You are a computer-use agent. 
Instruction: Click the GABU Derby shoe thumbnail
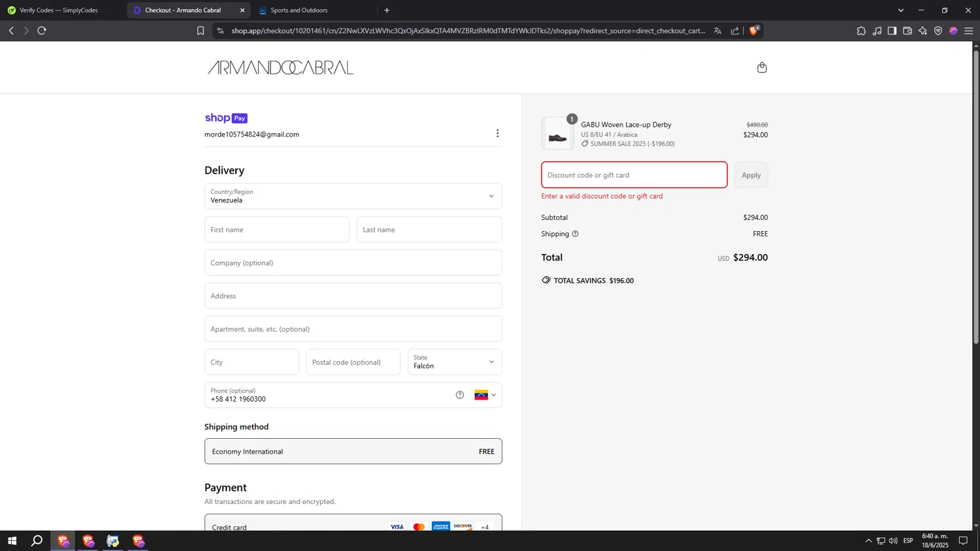557,133
